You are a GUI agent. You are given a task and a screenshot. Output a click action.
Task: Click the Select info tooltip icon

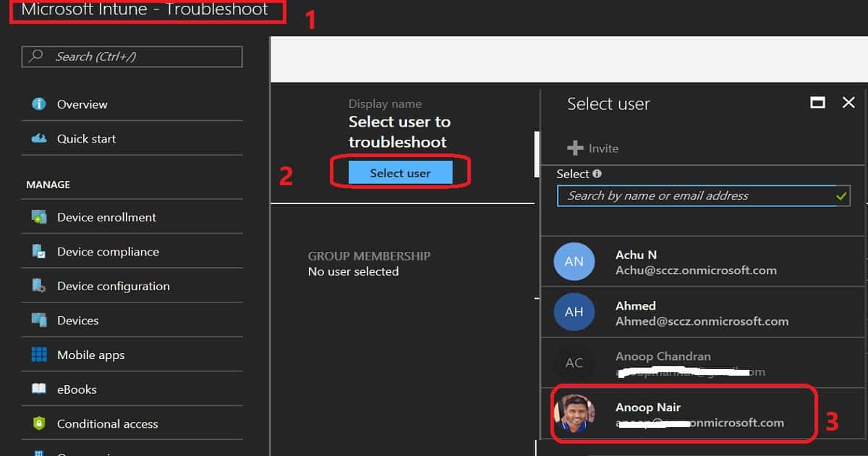pyautogui.click(x=597, y=174)
